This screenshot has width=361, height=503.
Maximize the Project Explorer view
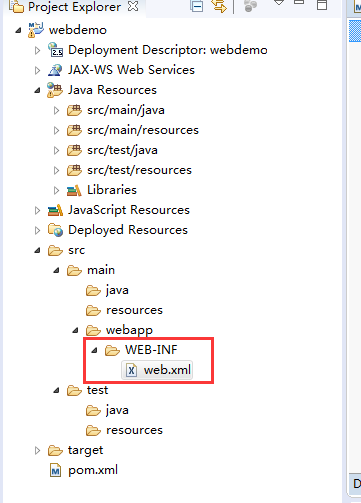coord(322,5)
